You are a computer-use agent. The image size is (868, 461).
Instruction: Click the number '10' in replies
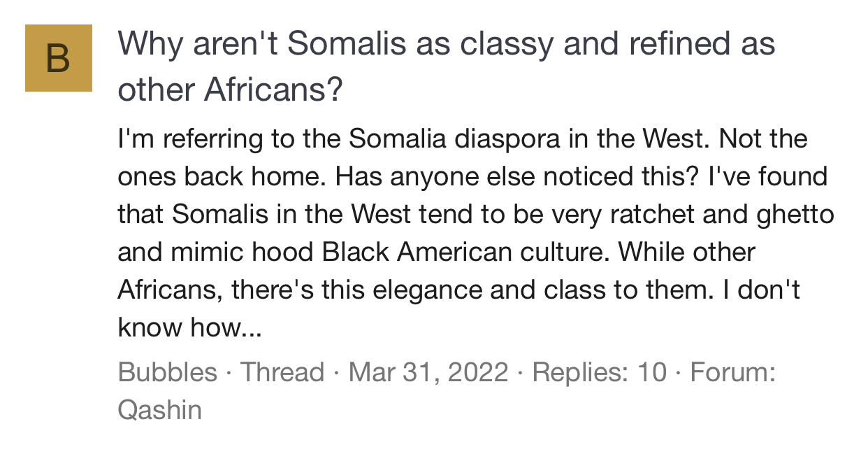[x=651, y=371]
